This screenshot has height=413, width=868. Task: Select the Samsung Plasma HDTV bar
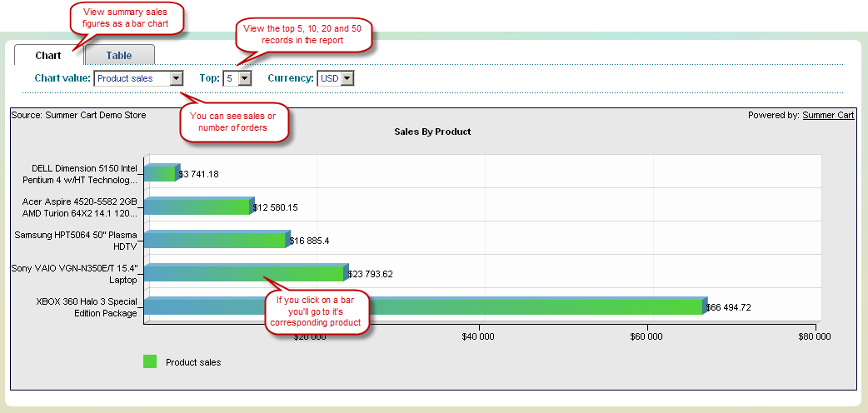click(215, 240)
